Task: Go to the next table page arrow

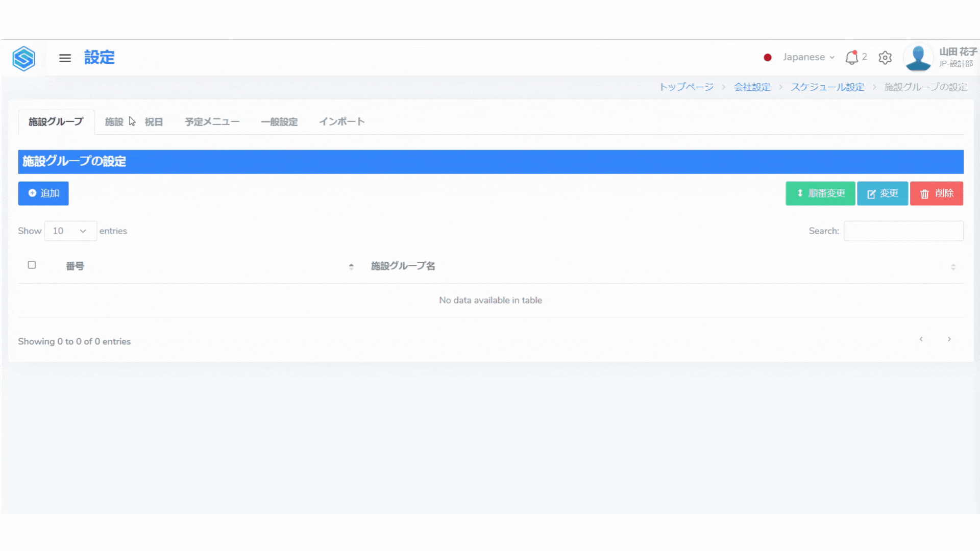Action: (949, 339)
